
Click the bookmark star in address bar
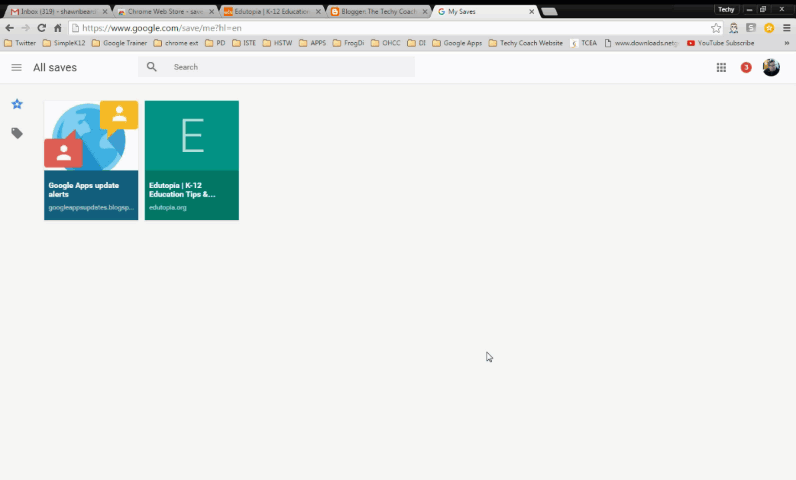[x=716, y=28]
